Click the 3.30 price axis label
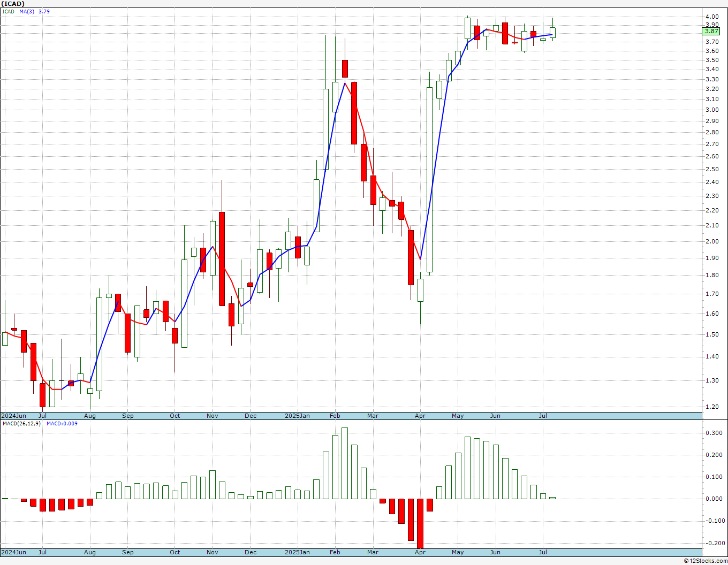728x565 pixels. pyautogui.click(x=712, y=79)
